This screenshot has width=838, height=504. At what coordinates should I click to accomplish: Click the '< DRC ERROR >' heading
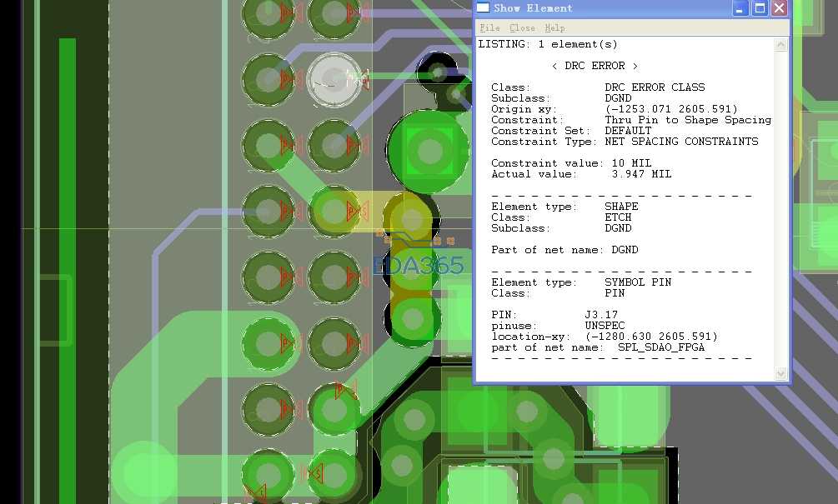(x=595, y=66)
